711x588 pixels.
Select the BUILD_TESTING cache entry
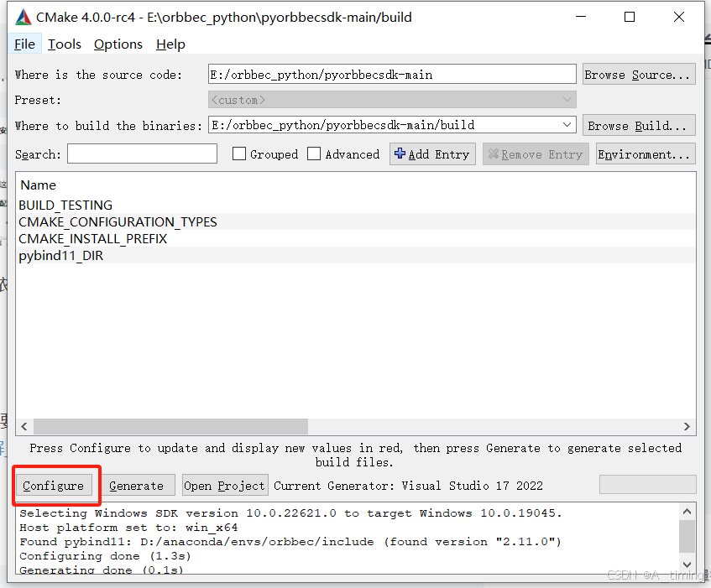(x=65, y=205)
